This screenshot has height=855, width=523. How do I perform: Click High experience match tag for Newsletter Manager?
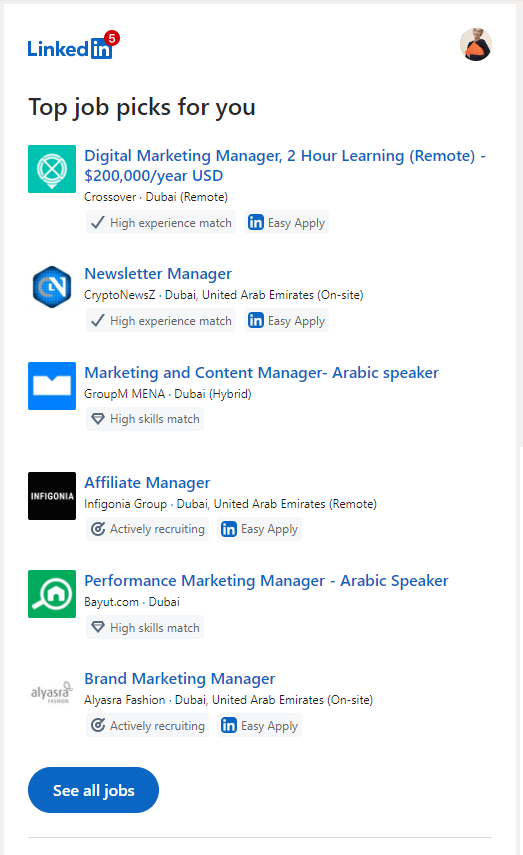(x=161, y=321)
